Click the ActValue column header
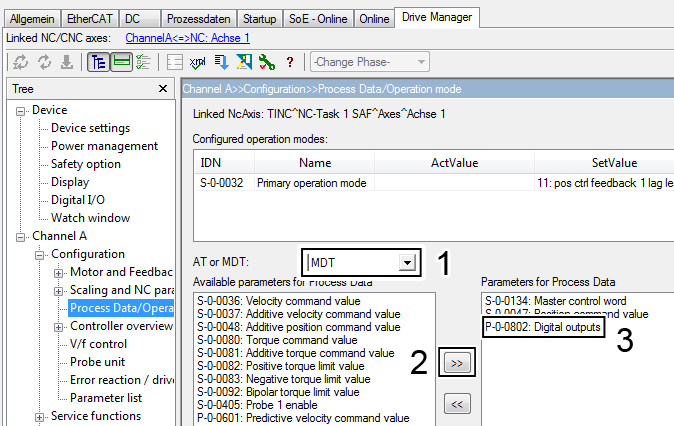 click(454, 163)
